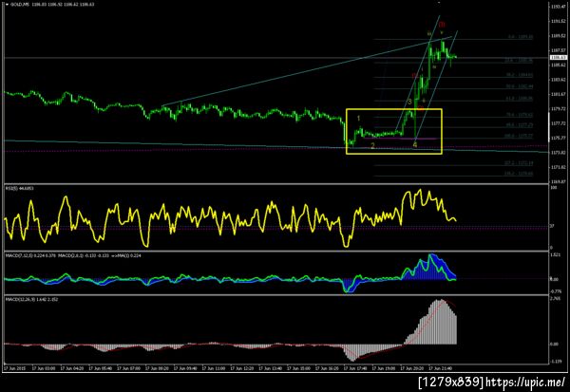The image size is (570, 392).
Task: Click the 17 Jun 19:00 time axis label
Action: click(384, 368)
